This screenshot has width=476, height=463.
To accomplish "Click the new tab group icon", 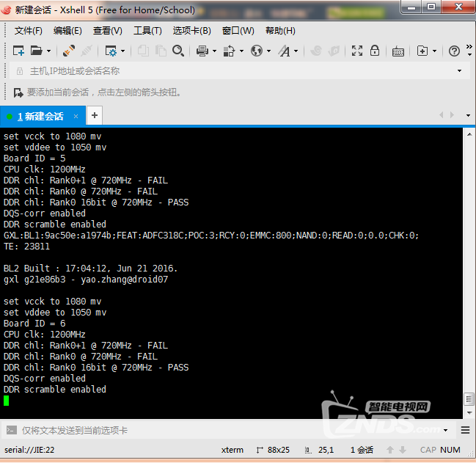I will click(x=422, y=51).
